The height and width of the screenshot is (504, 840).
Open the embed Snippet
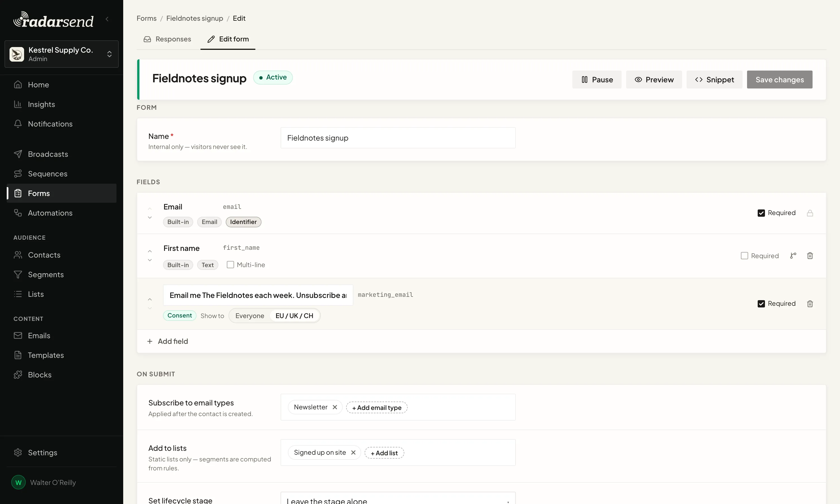click(714, 80)
